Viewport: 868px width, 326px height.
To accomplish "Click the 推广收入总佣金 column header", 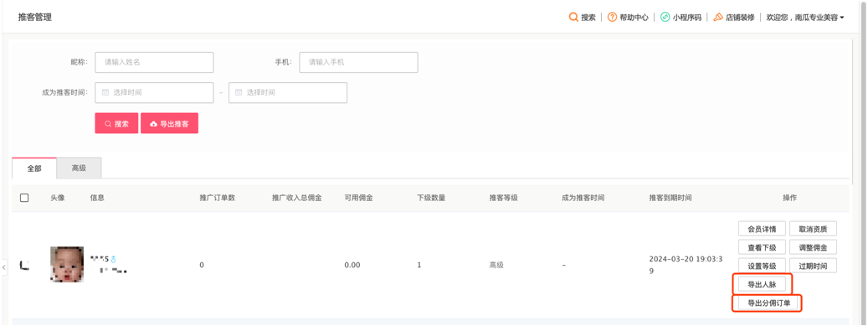I will click(x=296, y=198).
